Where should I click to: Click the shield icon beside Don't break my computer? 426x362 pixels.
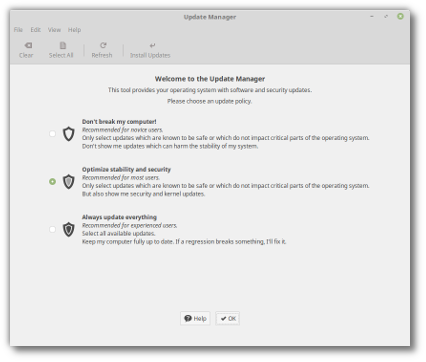pyautogui.click(x=69, y=134)
